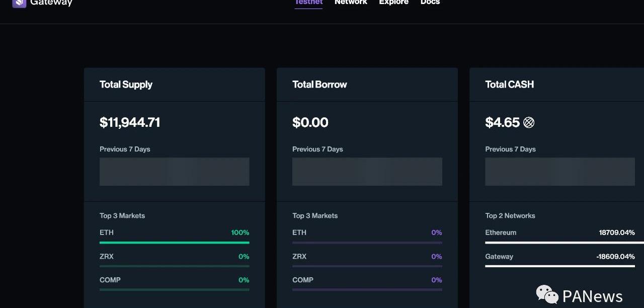The image size is (644, 308).
Task: Click the Total Supply Previous 7 Days chart
Action: 175,172
